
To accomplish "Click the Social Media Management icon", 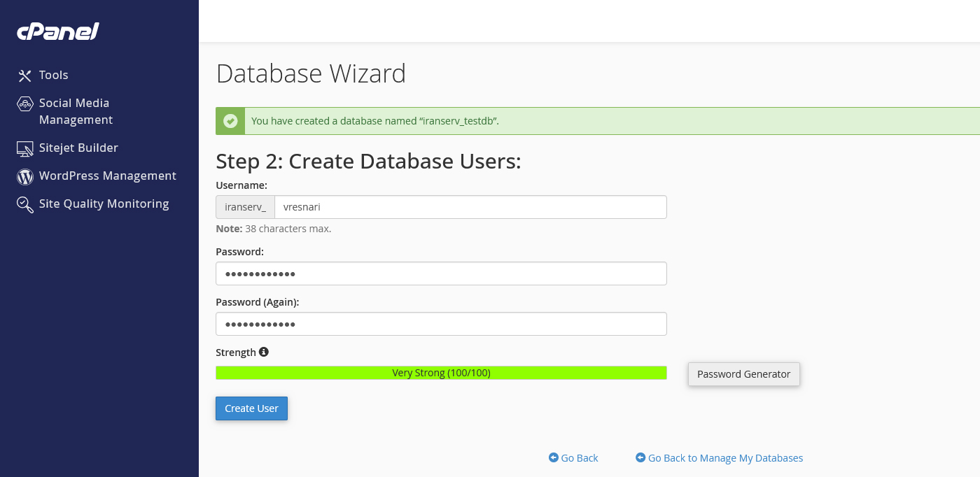I will 25,104.
